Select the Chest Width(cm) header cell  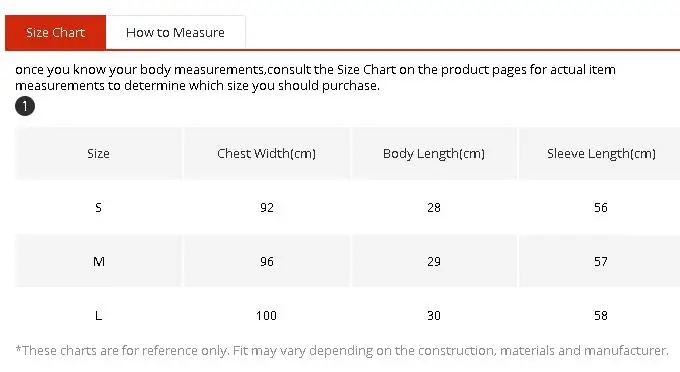(x=266, y=153)
